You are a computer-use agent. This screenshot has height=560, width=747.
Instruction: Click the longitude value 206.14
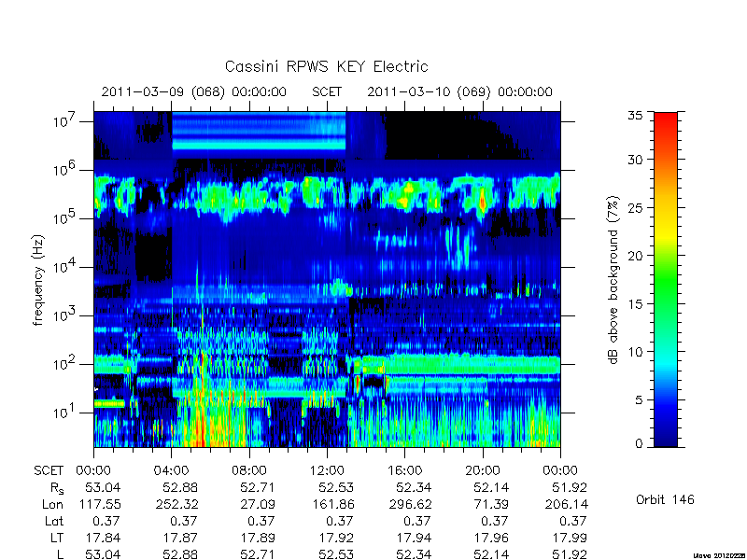566,504
